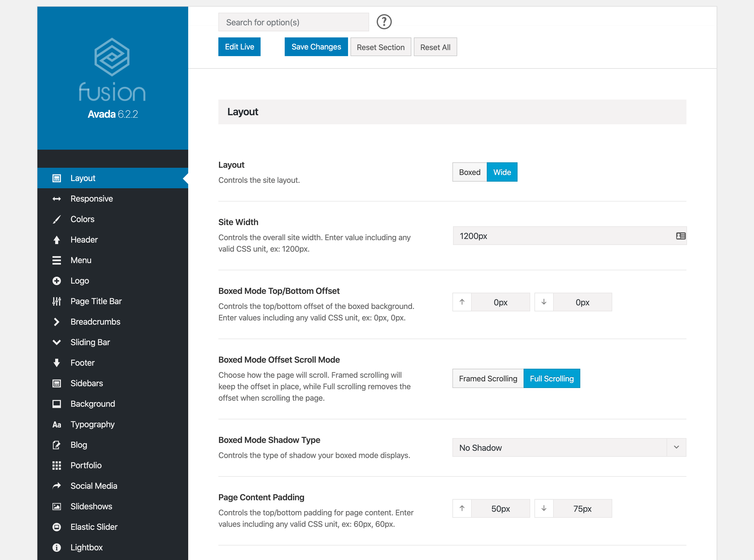
Task: Expand the Breadcrumbs sidebar section
Action: (95, 322)
